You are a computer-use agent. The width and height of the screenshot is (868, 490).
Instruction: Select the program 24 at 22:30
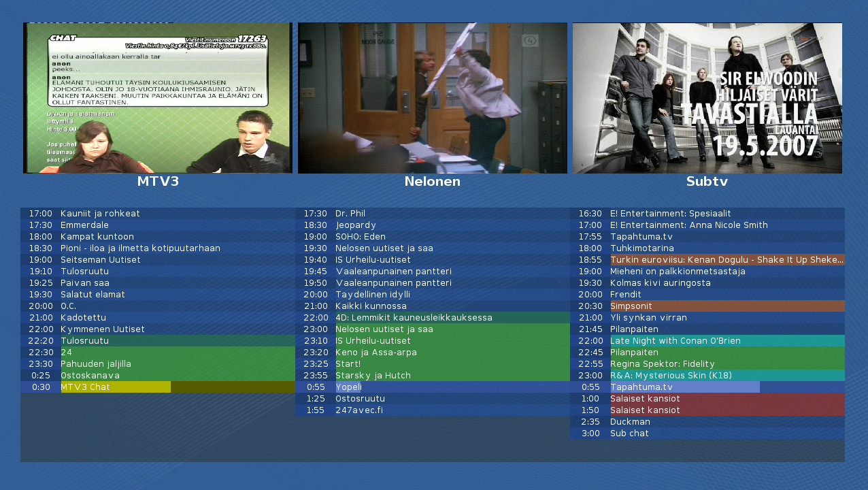[158, 353]
